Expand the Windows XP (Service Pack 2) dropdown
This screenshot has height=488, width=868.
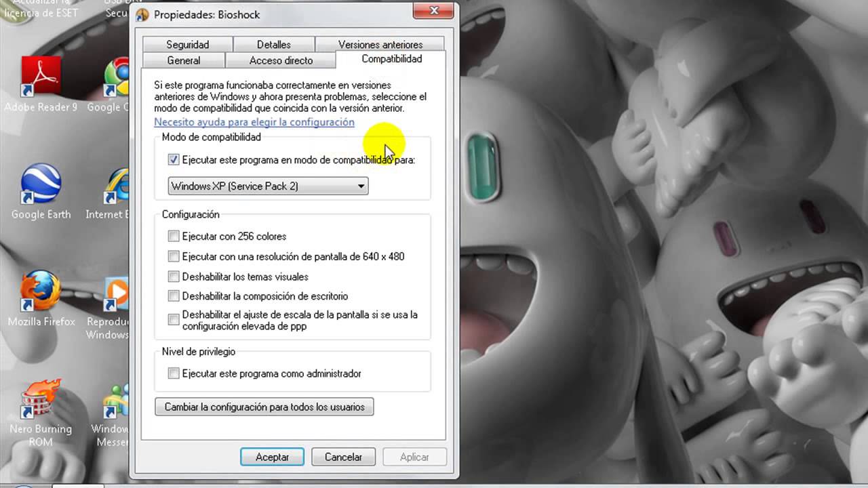pyautogui.click(x=268, y=186)
